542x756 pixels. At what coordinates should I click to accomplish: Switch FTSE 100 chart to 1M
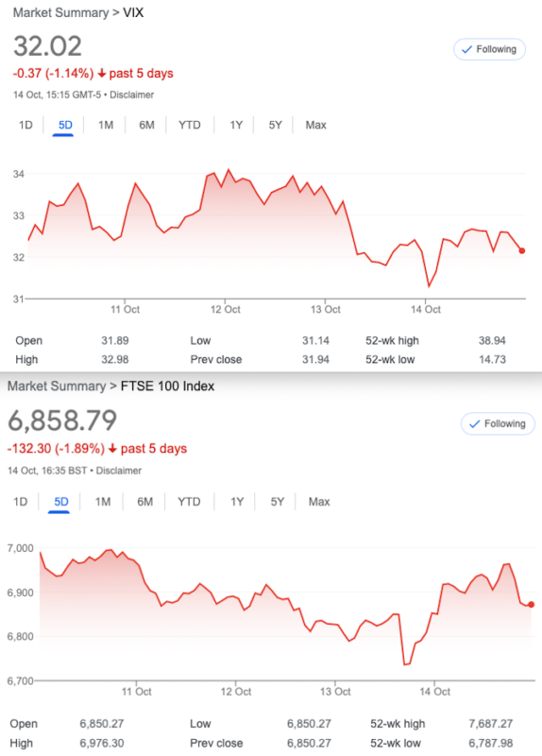pos(103,502)
